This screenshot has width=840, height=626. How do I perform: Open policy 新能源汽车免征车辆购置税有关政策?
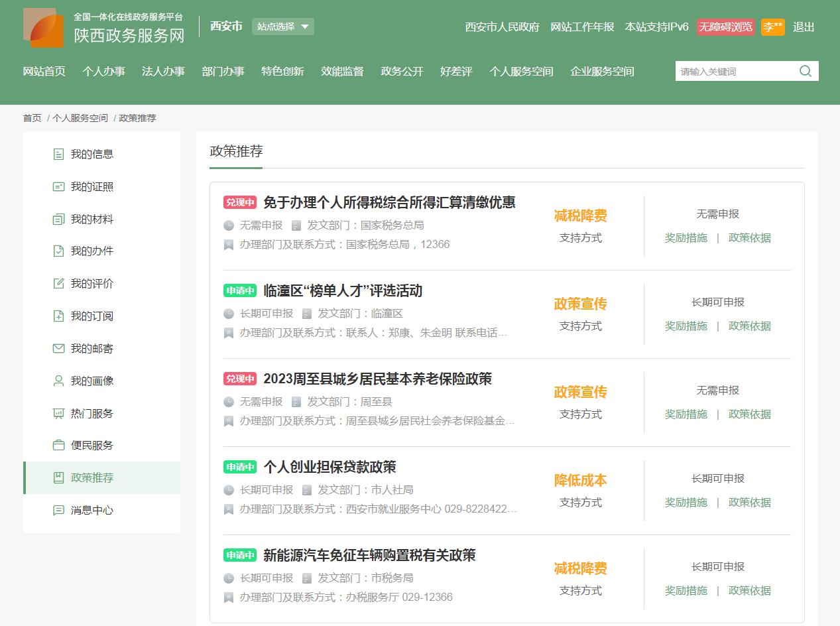tap(370, 556)
